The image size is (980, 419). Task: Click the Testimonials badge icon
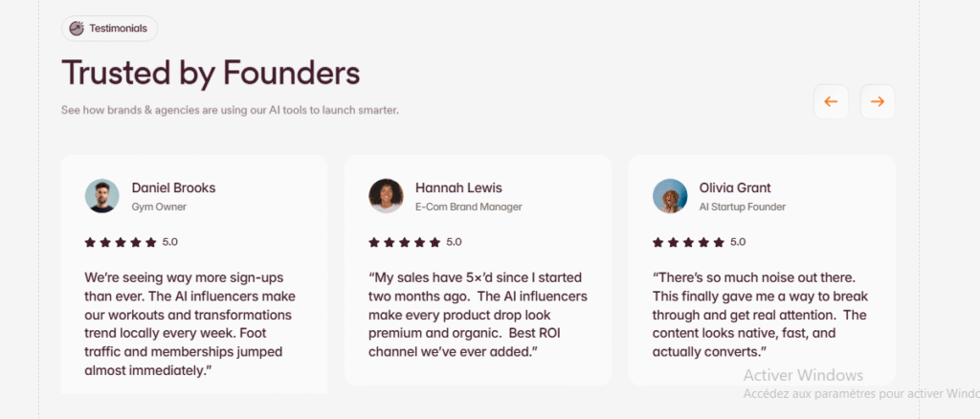click(77, 29)
